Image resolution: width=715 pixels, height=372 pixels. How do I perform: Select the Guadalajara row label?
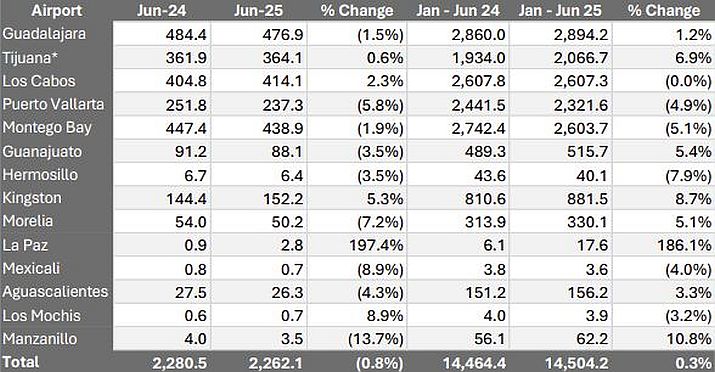(44, 34)
